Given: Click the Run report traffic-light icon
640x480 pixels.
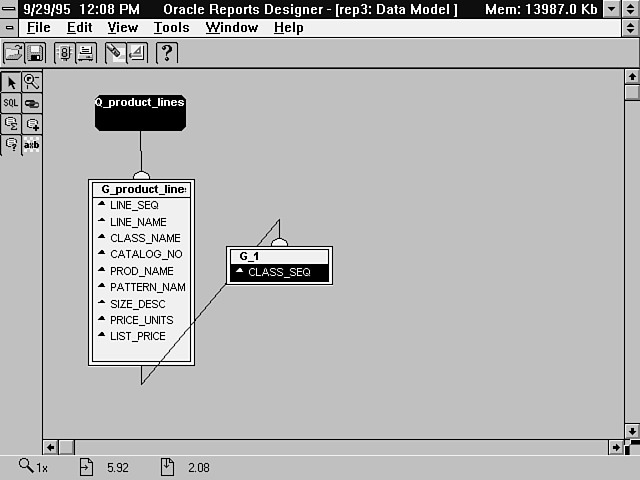Looking at the screenshot, I should (64, 53).
